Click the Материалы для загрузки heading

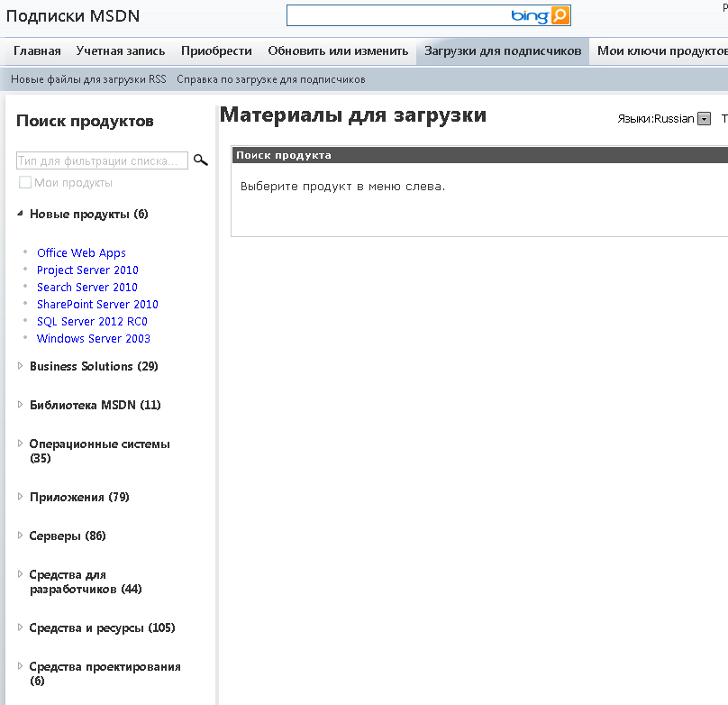[x=353, y=114]
